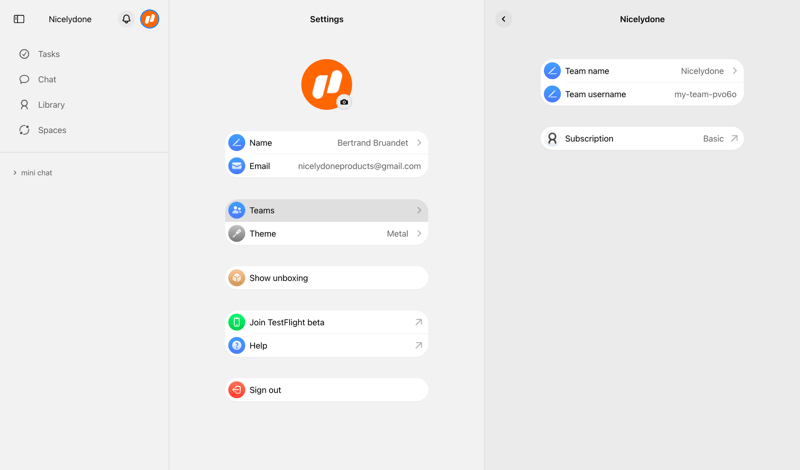The image size is (800, 470).
Task: Click the blue Help question icon
Action: pos(236,345)
